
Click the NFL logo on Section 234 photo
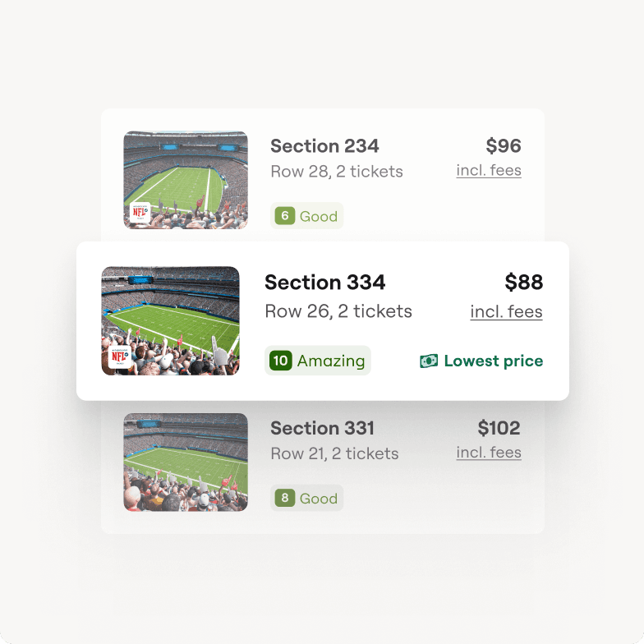coord(140,213)
